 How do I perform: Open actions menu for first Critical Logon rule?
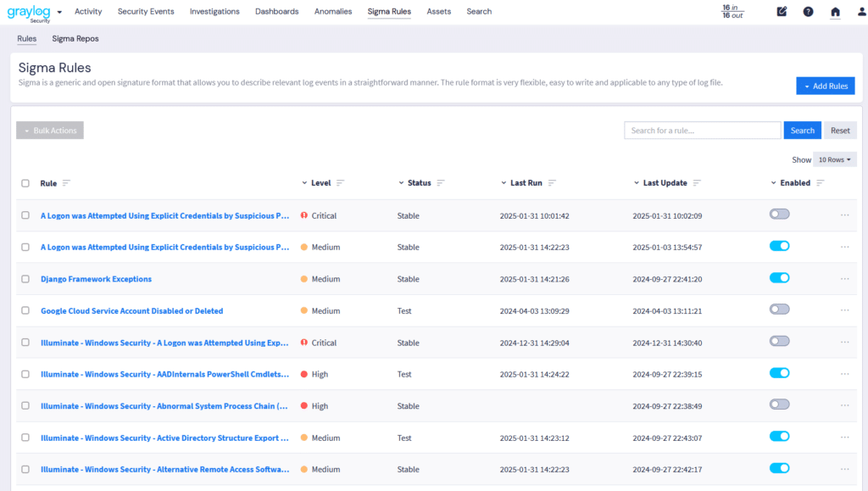tap(845, 215)
